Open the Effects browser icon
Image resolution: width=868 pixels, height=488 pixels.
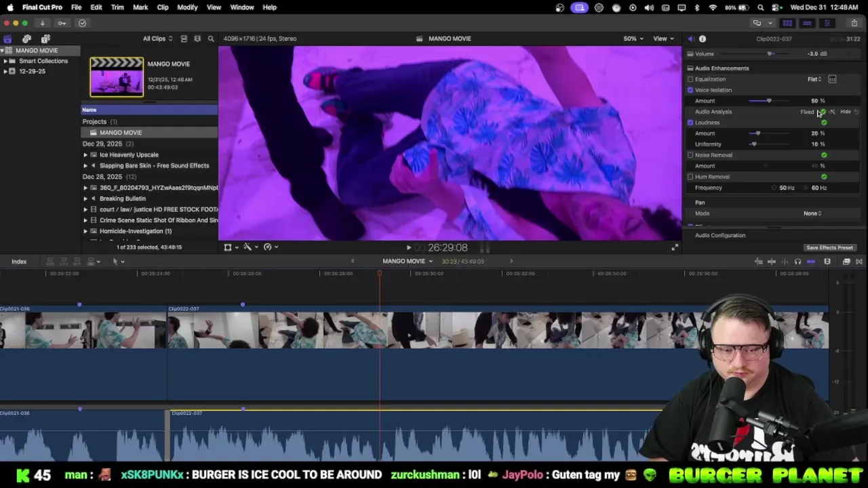846,262
